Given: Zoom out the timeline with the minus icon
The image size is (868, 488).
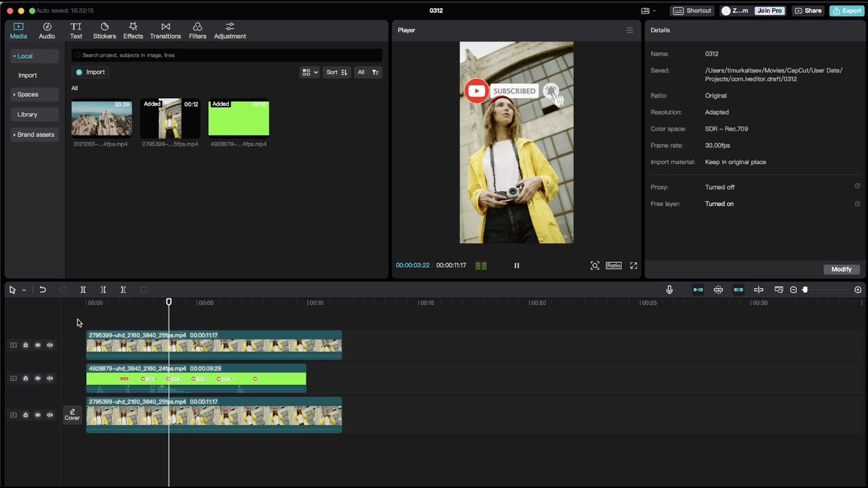Looking at the screenshot, I should 793,289.
